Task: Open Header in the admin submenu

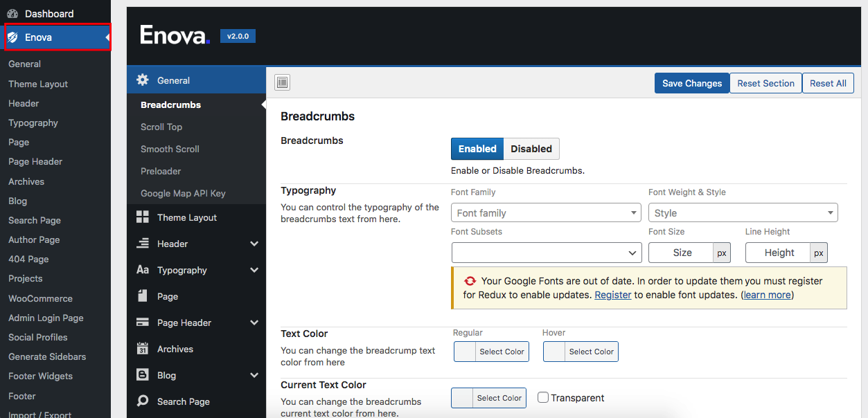Action: [24, 103]
